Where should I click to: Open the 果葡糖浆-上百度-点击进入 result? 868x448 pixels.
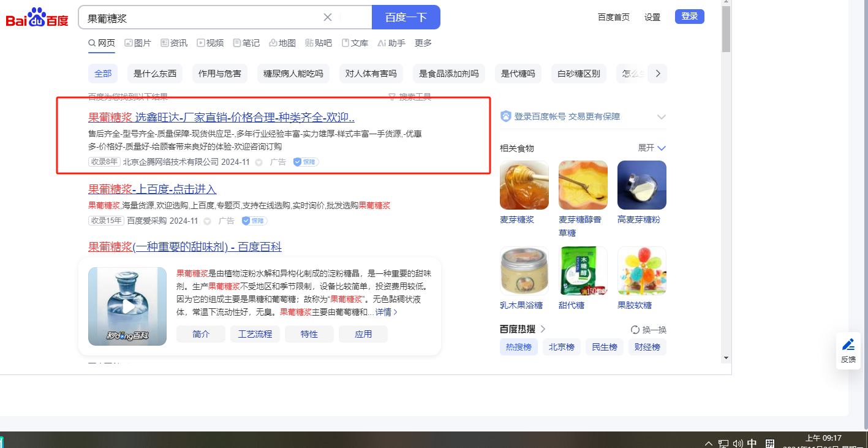click(x=153, y=189)
